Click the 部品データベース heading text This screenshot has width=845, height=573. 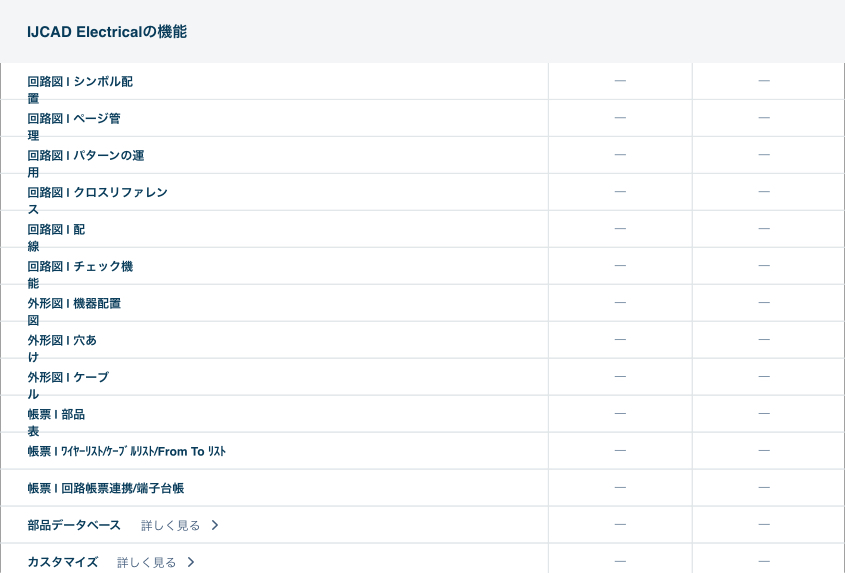74,525
